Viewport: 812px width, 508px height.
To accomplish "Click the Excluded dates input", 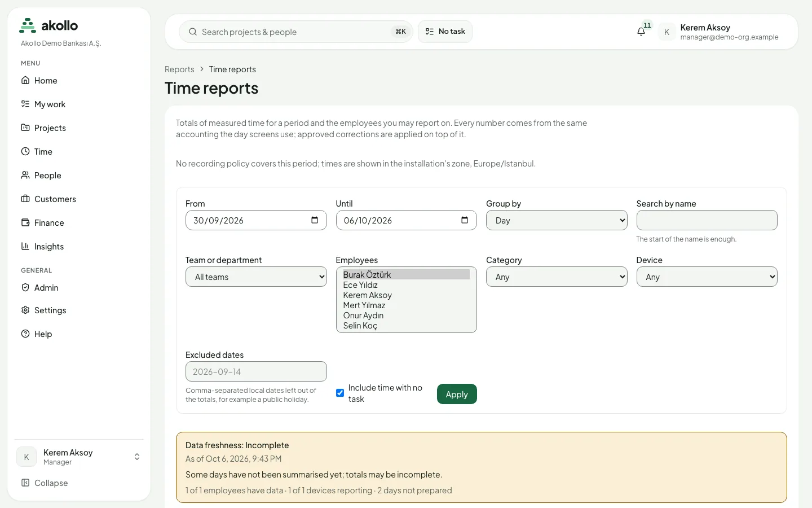I will pos(256,371).
